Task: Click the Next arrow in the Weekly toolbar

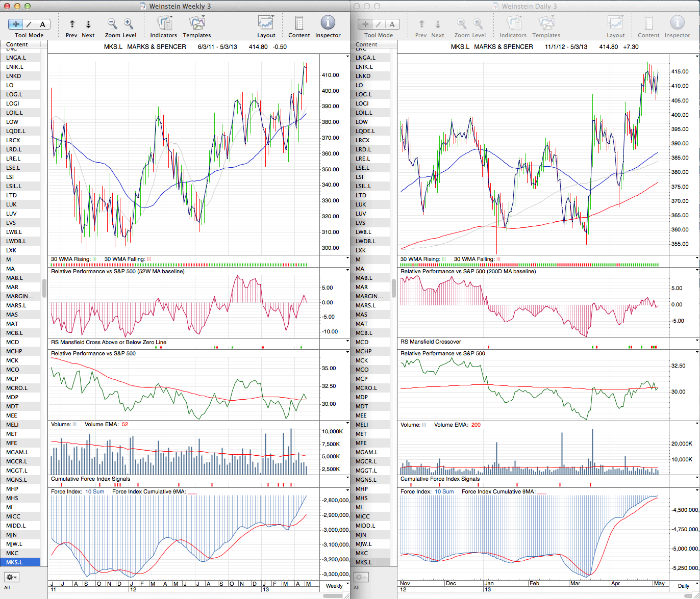Action: [88, 24]
